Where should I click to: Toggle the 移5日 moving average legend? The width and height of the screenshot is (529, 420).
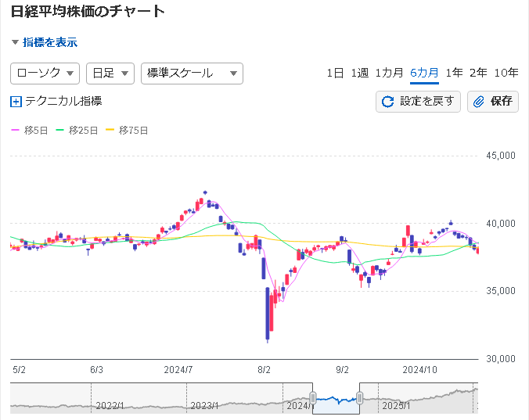pos(32,130)
